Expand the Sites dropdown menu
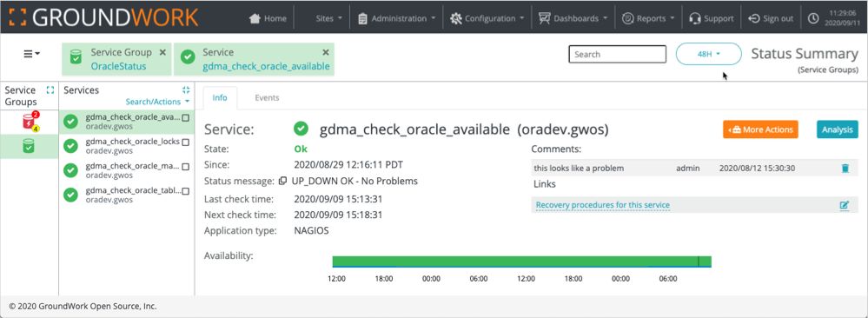868x318 pixels. click(x=328, y=18)
